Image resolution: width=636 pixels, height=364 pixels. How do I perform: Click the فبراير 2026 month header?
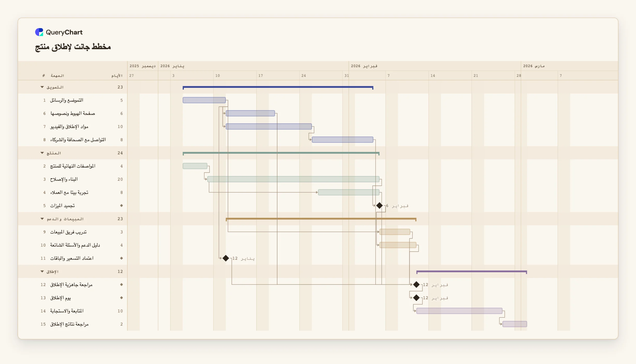click(x=364, y=66)
